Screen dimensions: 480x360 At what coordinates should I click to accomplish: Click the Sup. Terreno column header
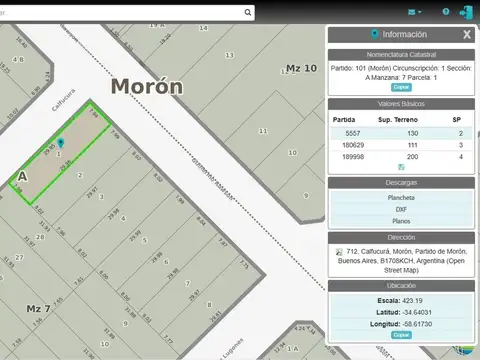coord(398,120)
